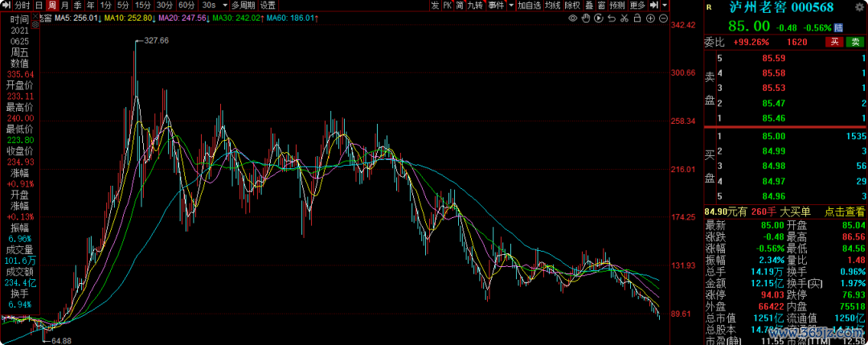The width and height of the screenshot is (868, 345).
Task: Expand the last dropdown arrow in the top toolbar
Action: point(665,6)
